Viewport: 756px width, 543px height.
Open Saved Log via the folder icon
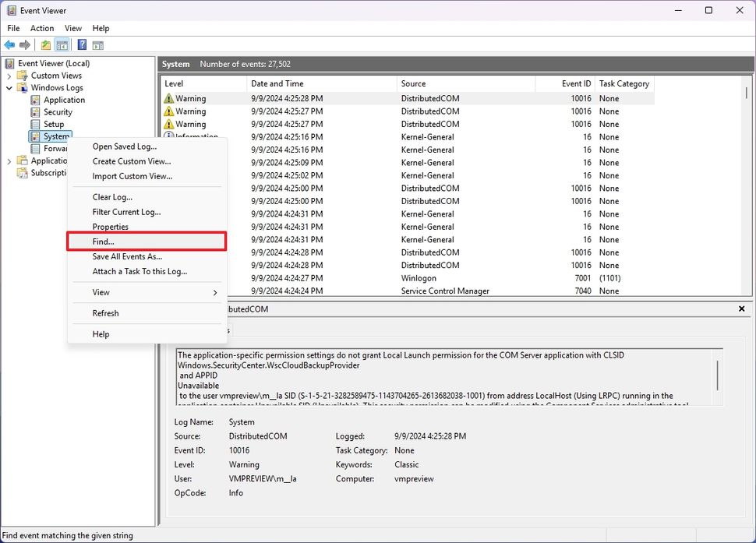point(45,44)
